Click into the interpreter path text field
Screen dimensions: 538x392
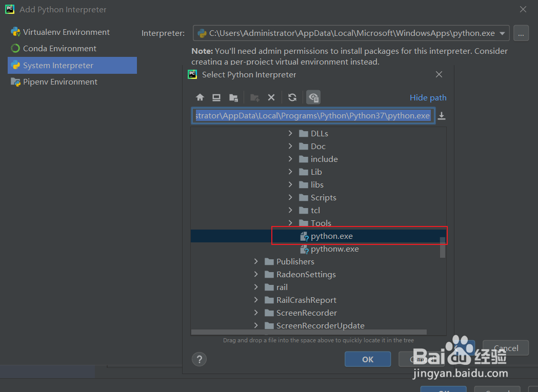coord(313,116)
